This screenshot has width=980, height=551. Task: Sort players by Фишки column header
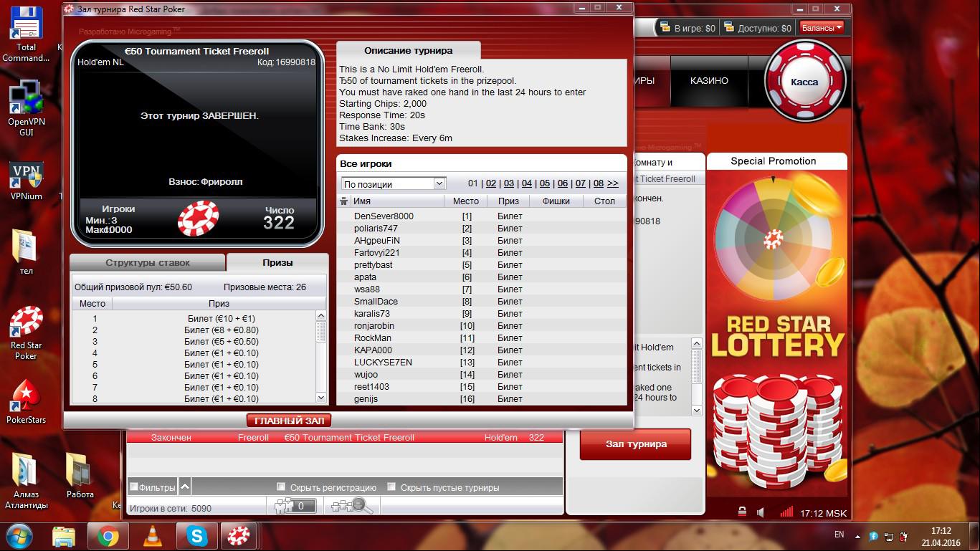click(556, 201)
